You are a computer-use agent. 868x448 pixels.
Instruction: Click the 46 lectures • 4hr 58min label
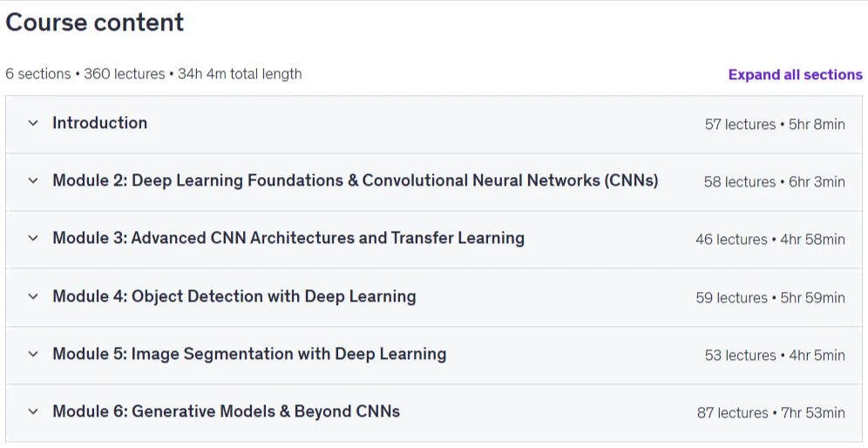click(770, 239)
